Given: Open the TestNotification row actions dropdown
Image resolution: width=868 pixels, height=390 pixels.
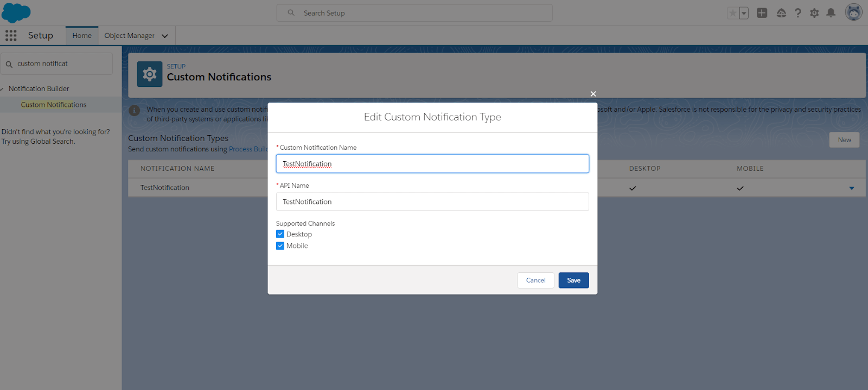Looking at the screenshot, I should click(x=852, y=188).
